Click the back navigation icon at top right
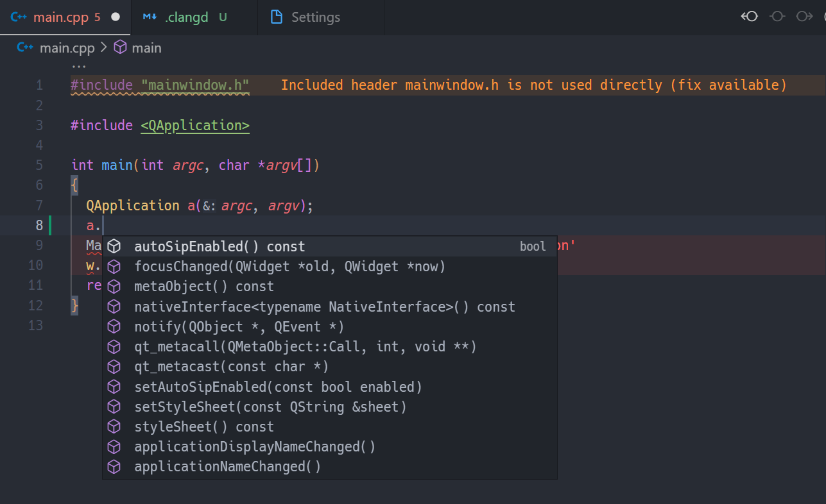Image resolution: width=826 pixels, height=504 pixels. [x=749, y=17]
